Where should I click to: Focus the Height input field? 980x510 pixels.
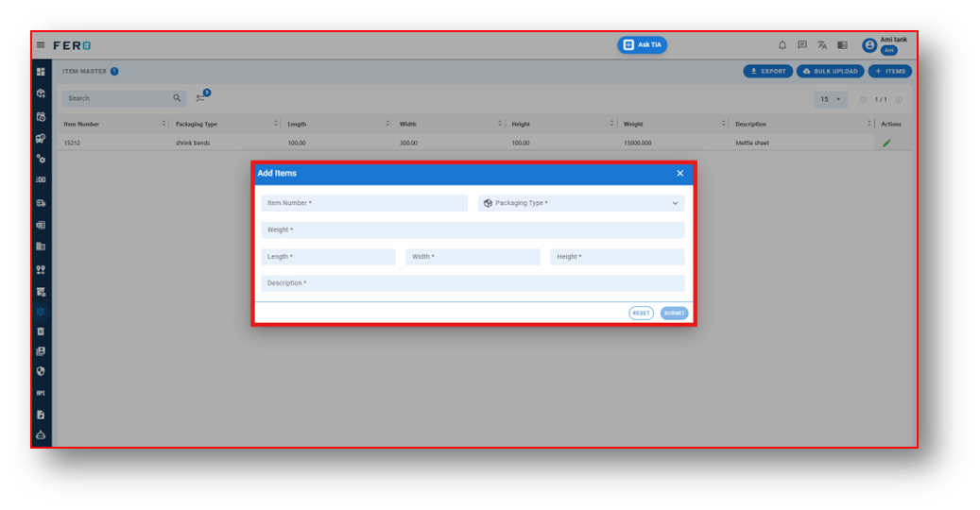(x=617, y=257)
